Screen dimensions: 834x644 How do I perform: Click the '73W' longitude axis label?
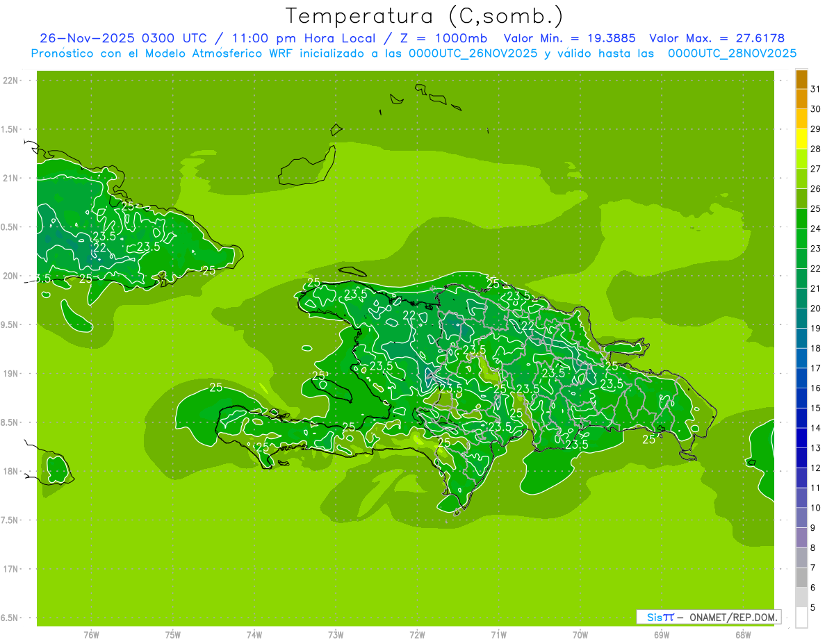tap(336, 635)
